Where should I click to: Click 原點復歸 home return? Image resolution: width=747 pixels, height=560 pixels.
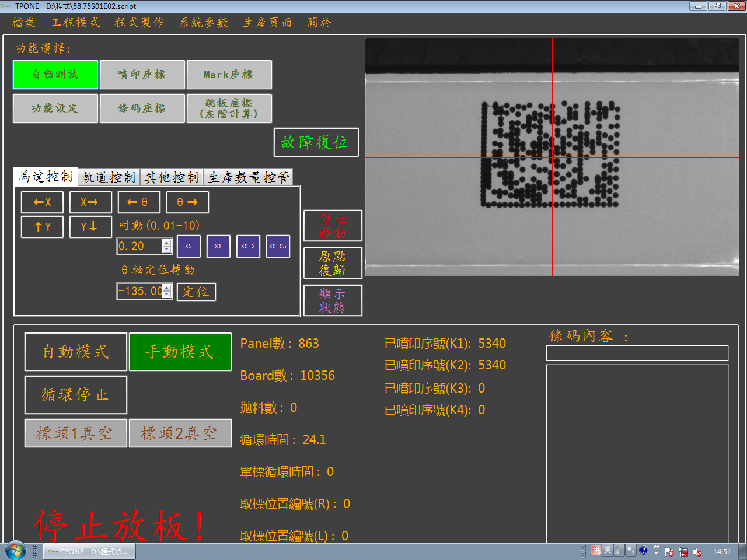pyautogui.click(x=333, y=263)
